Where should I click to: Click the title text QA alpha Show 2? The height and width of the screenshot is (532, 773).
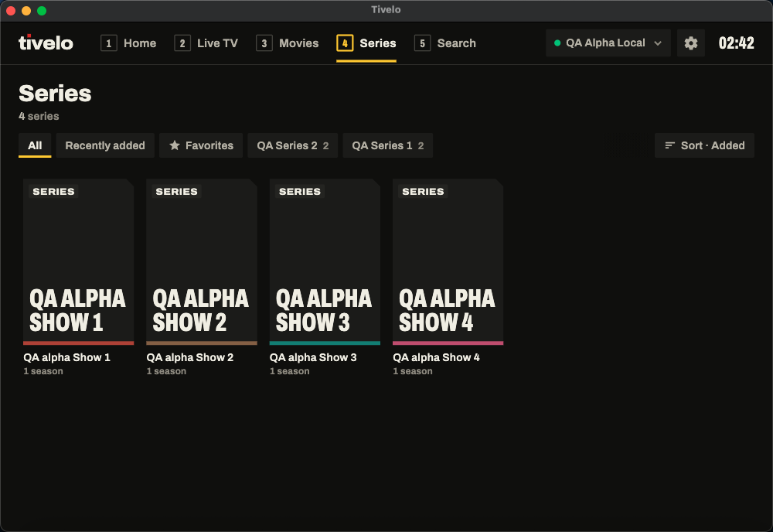[190, 357]
